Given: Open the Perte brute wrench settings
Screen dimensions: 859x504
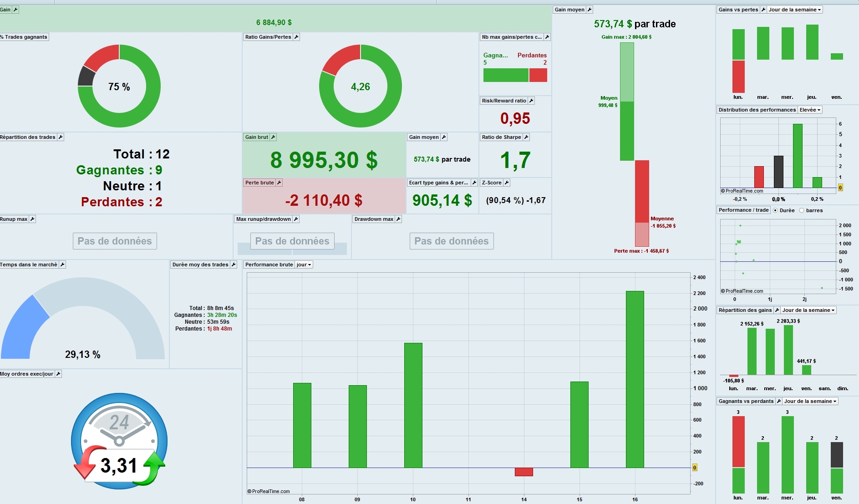Looking at the screenshot, I should [279, 183].
